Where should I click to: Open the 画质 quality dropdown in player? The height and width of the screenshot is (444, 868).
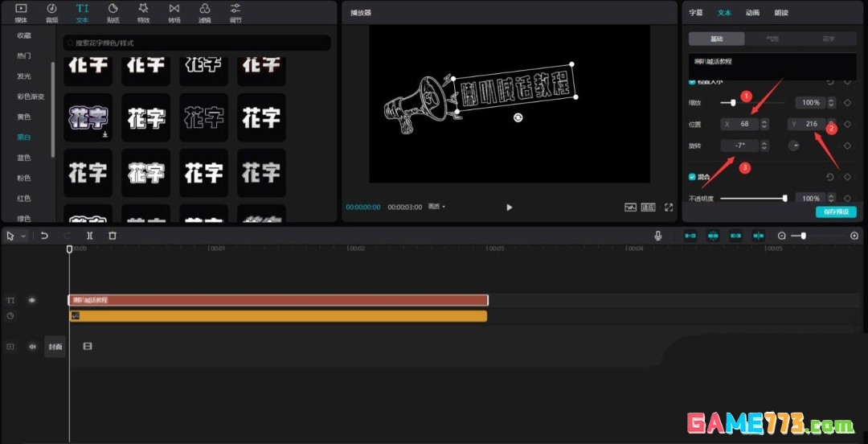coord(436,207)
